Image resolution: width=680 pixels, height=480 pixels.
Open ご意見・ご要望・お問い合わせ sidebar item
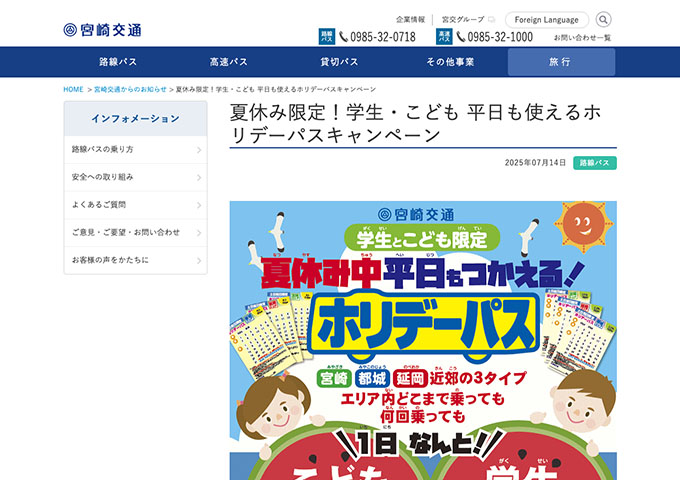(x=135, y=233)
